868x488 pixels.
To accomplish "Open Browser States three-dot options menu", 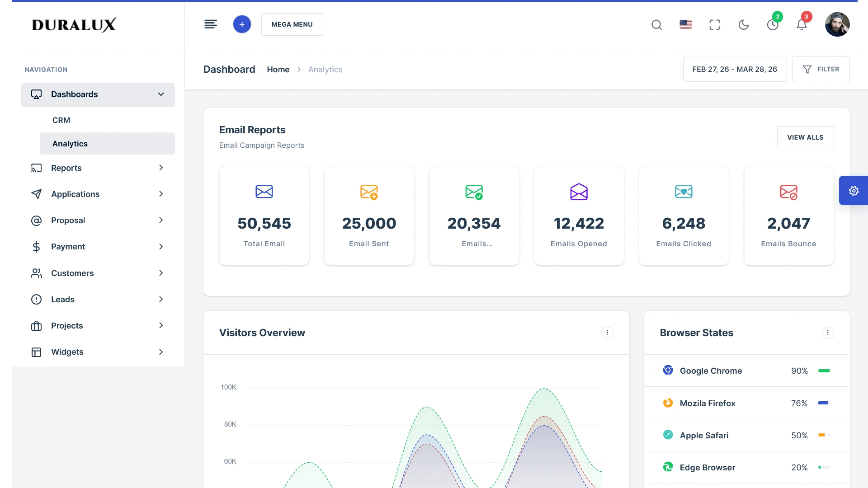I will pos(828,333).
